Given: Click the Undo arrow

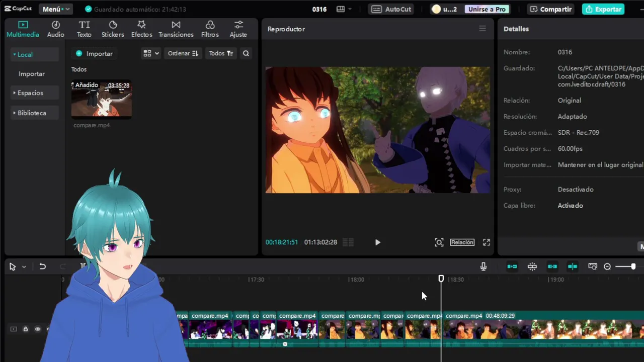Looking at the screenshot, I should point(43,266).
